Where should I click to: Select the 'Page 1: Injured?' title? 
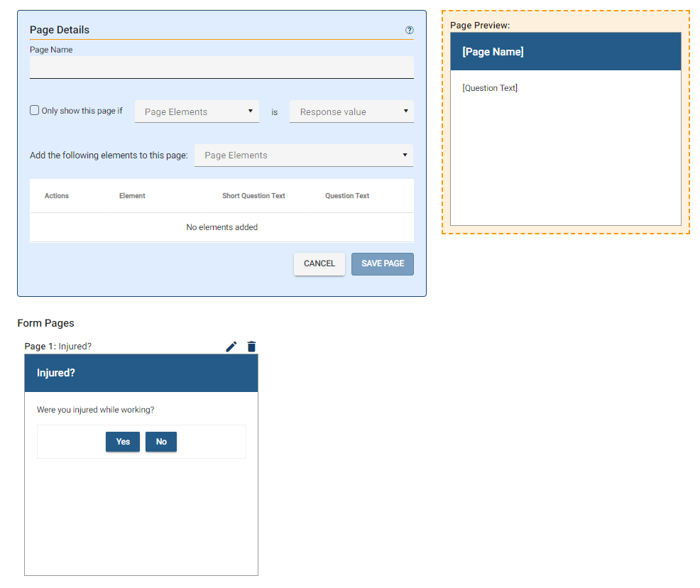58,347
